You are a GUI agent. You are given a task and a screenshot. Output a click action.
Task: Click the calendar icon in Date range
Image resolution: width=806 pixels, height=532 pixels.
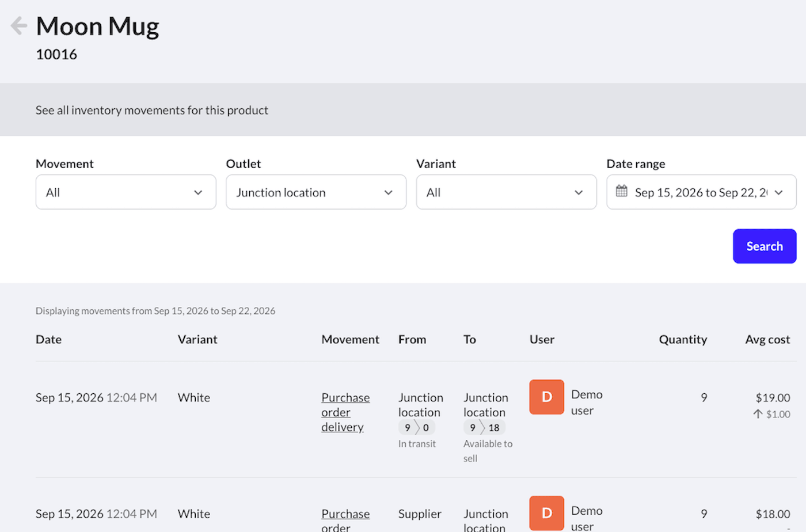(x=622, y=191)
